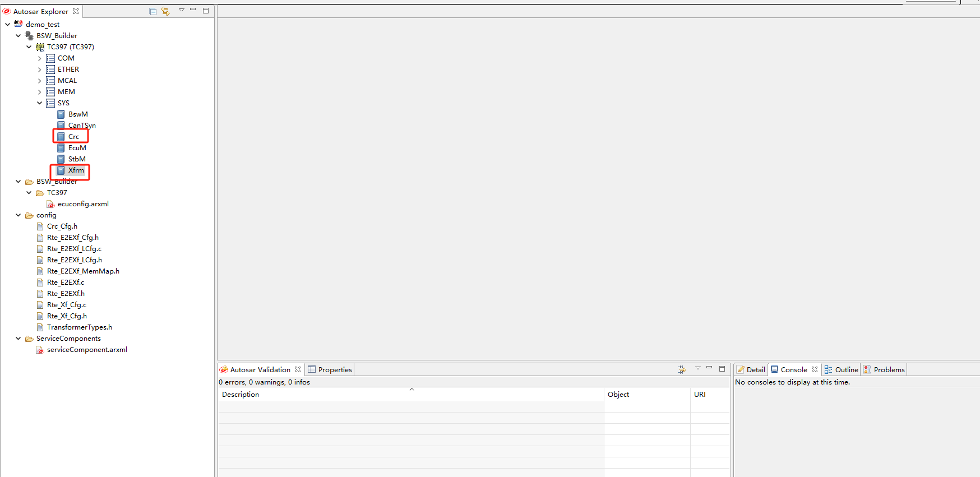Click the Autosar Validation toolbar arrow icon

[682, 369]
